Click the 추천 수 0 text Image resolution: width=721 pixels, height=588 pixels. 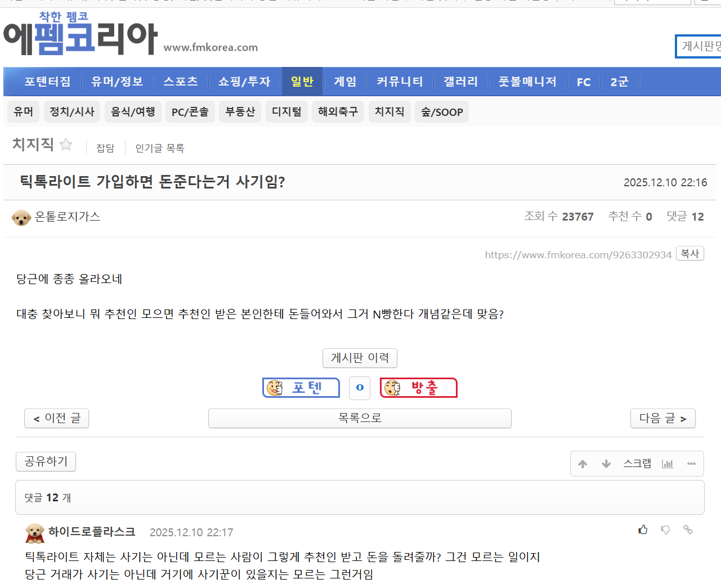(x=630, y=217)
